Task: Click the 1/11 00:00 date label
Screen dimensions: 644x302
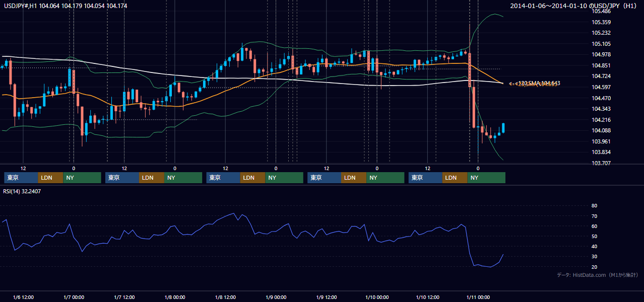Action: pos(478,297)
